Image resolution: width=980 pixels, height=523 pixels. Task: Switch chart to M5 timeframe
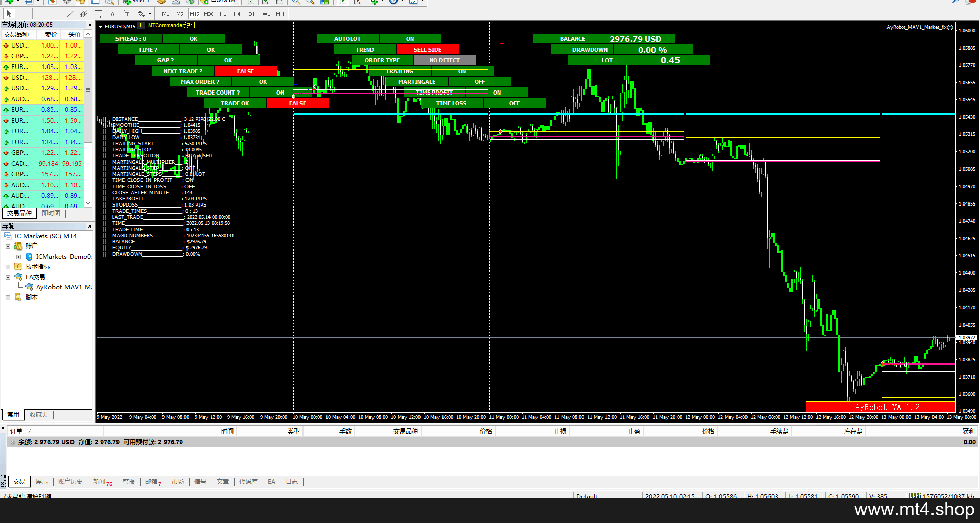(180, 14)
